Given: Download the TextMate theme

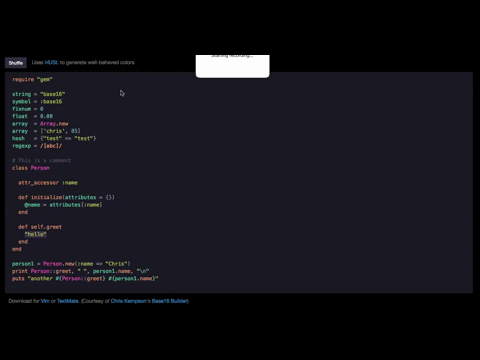Looking at the screenshot, I should (x=68, y=301).
